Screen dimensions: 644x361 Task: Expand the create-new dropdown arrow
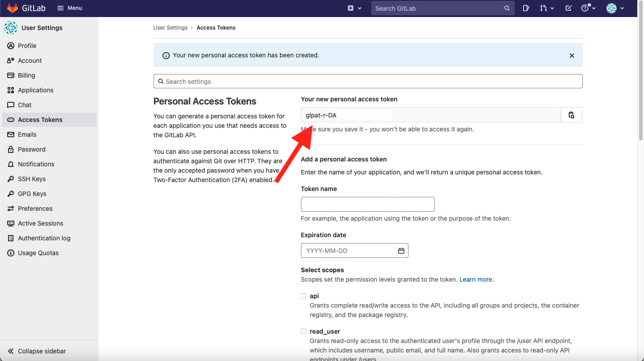[360, 8]
